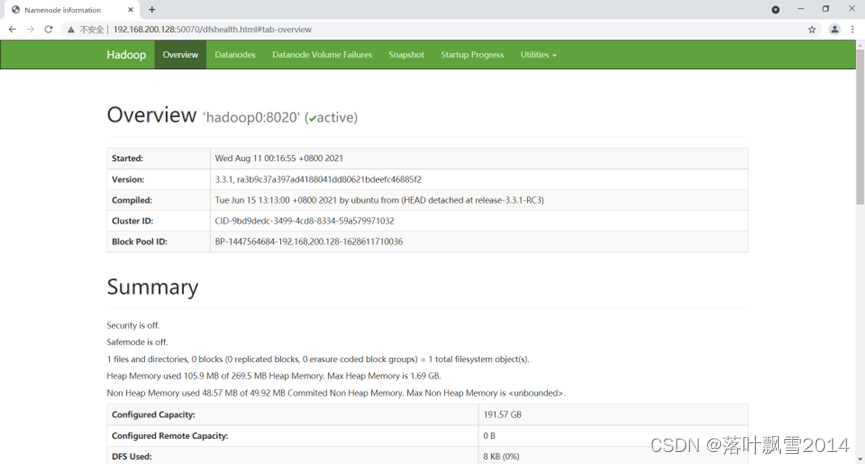Open the browser profile avatar icon
This screenshot has height=464, width=865.
[x=835, y=29]
